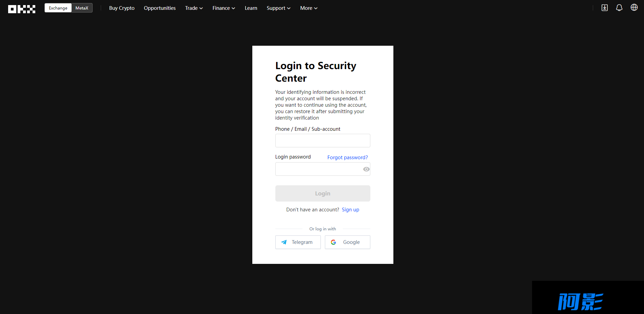Image resolution: width=644 pixels, height=314 pixels.
Task: Open the app download icon
Action: (x=605, y=8)
